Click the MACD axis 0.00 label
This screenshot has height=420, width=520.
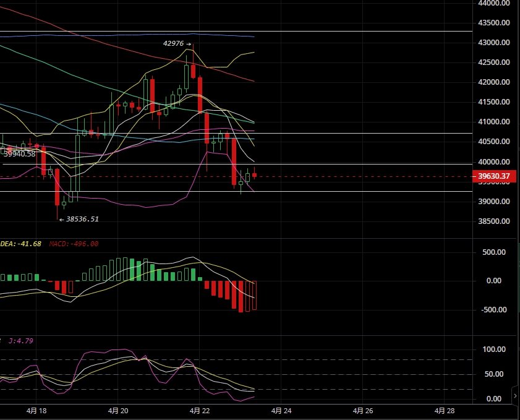(494, 281)
